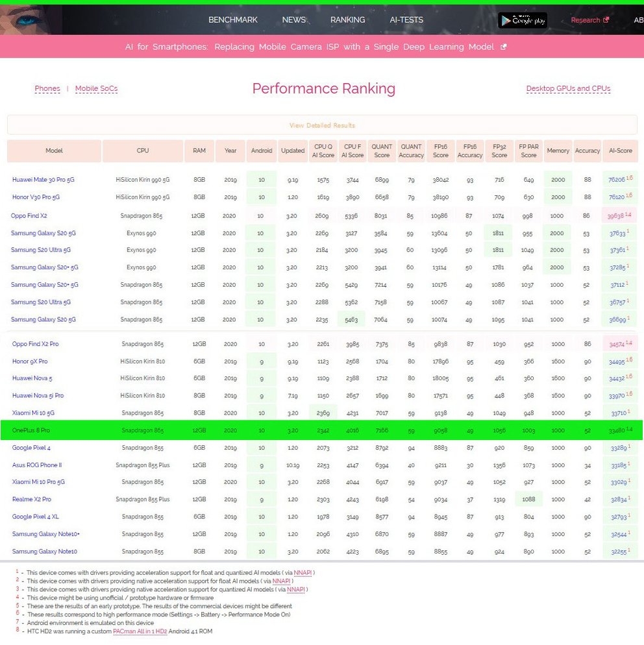Viewport: 644px width, 645px height.
Task: Sort by the QUANT Score column header
Action: tap(382, 151)
